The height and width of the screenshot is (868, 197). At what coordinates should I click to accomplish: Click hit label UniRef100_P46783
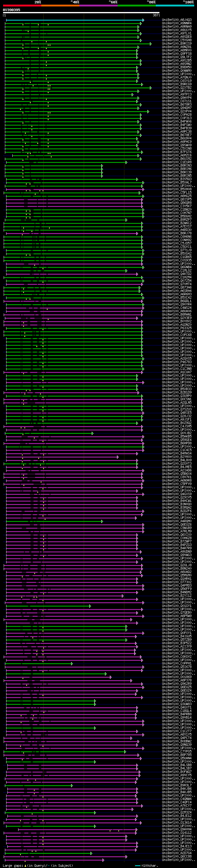(177, 362)
